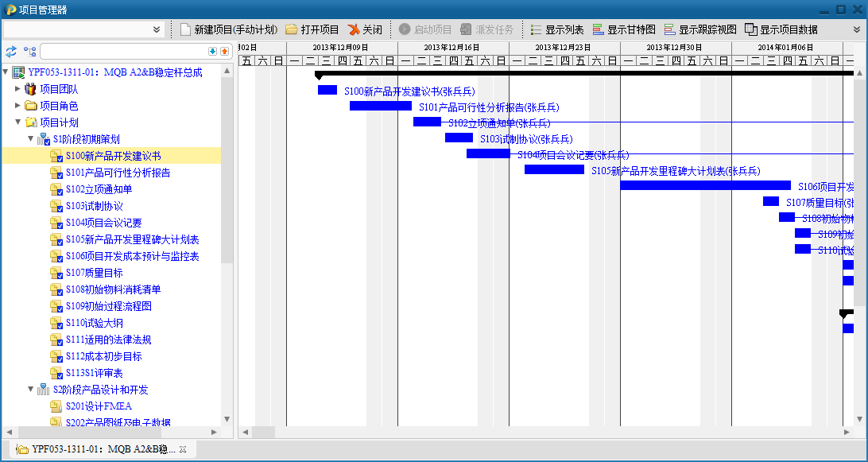Select S110试验大纲 in the tree
The height and width of the screenshot is (462, 868).
coord(94,322)
